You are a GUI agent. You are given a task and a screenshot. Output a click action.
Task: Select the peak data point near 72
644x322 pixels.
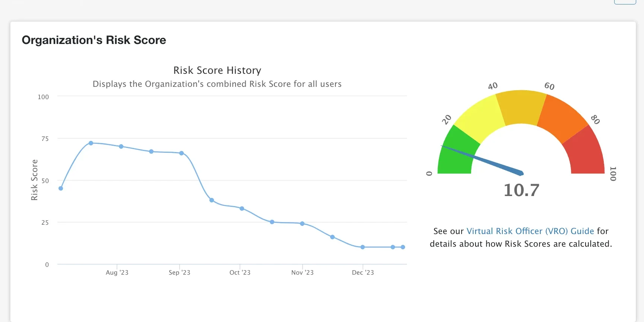[91, 143]
